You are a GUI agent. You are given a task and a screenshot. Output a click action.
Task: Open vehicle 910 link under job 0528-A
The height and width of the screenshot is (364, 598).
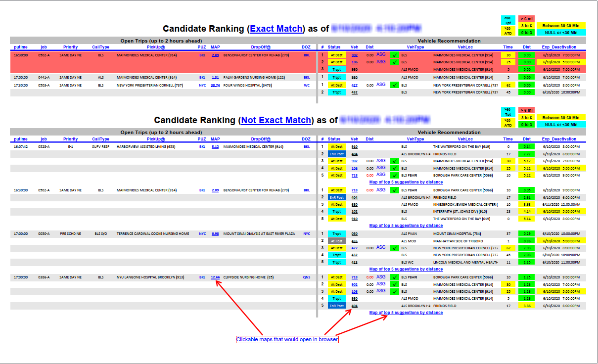click(x=355, y=147)
